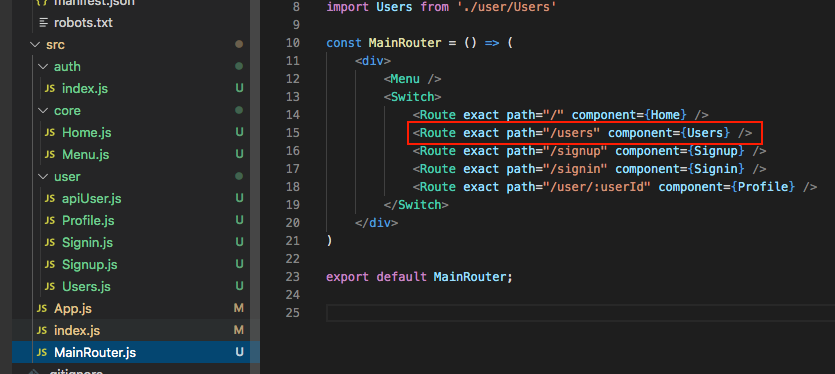Click the M badge next to App.js

point(239,308)
